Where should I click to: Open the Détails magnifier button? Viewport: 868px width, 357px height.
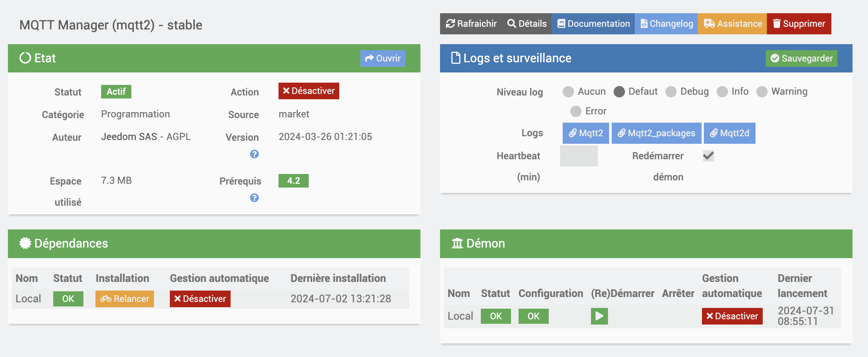tap(527, 24)
